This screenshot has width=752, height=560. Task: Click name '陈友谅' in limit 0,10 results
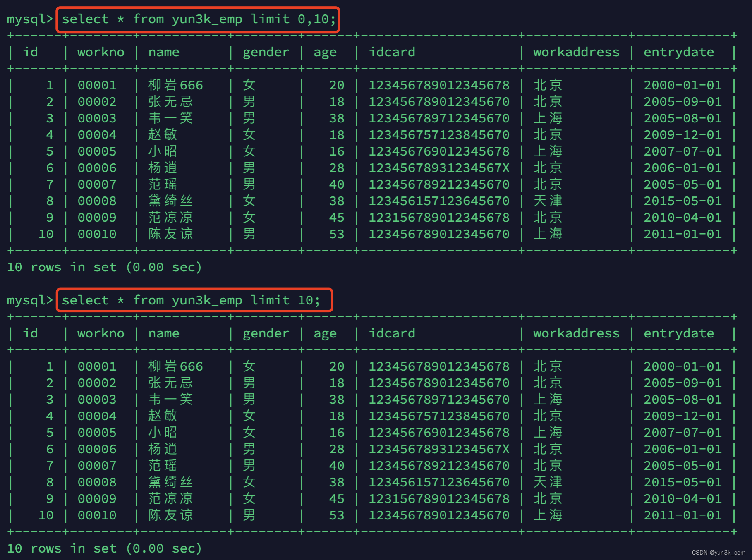pos(171,234)
